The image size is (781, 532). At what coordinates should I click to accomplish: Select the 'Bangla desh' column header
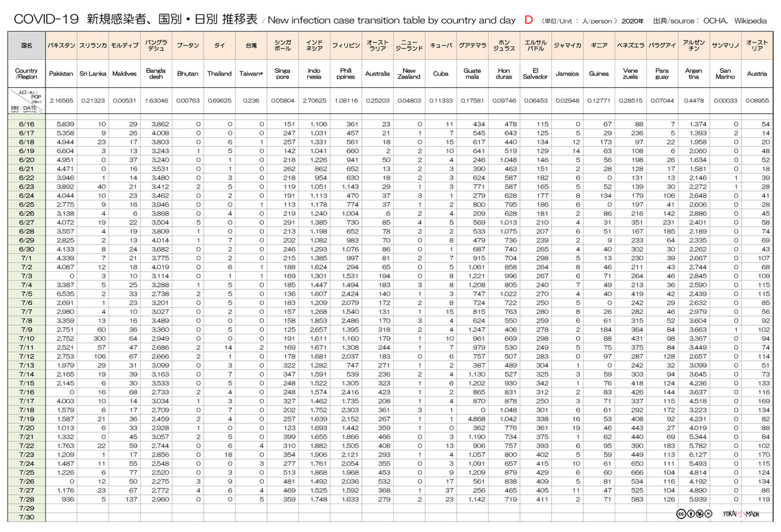pyautogui.click(x=155, y=73)
